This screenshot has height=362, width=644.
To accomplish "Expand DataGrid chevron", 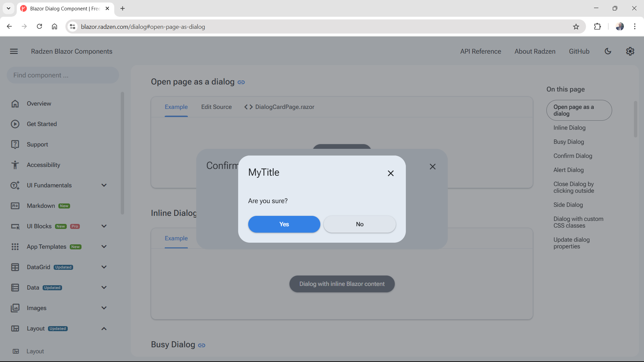I will coord(104,267).
